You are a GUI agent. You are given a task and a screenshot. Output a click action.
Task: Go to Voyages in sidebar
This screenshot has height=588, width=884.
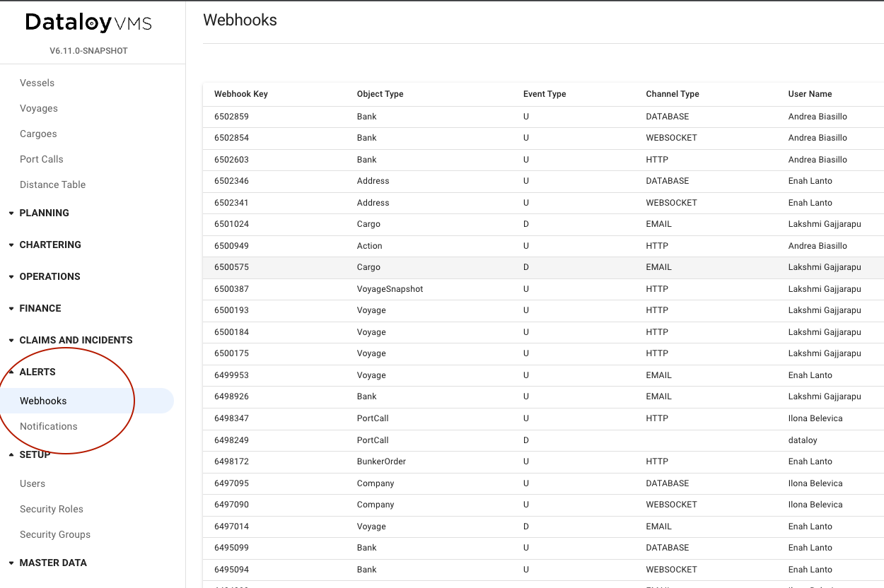(39, 108)
